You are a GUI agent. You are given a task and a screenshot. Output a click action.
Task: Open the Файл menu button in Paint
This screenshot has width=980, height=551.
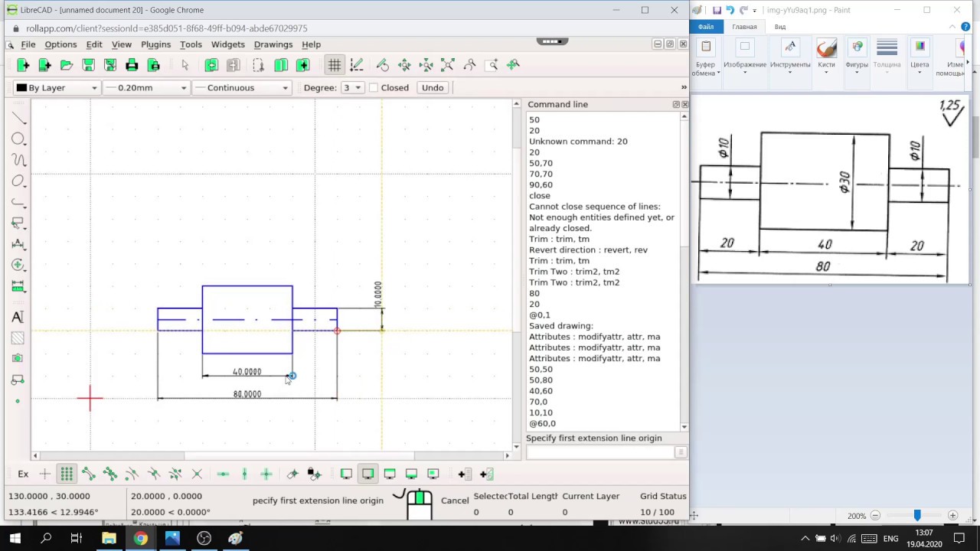706,27
